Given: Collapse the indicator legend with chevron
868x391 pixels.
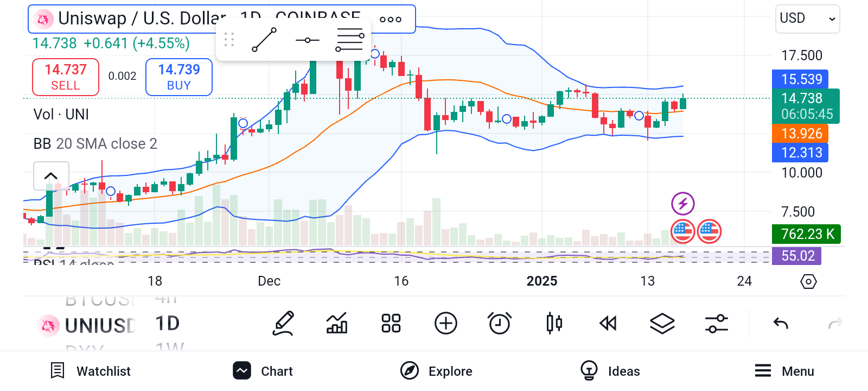Looking at the screenshot, I should (51, 176).
